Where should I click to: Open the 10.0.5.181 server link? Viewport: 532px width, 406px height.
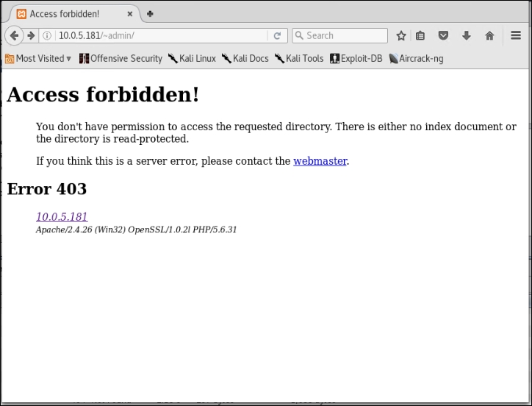(x=62, y=216)
